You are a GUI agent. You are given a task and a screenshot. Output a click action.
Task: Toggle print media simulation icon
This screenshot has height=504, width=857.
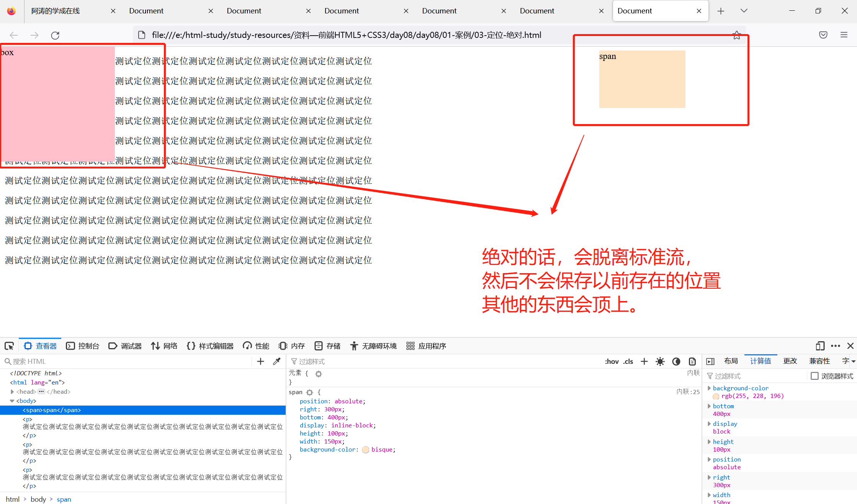click(x=692, y=361)
